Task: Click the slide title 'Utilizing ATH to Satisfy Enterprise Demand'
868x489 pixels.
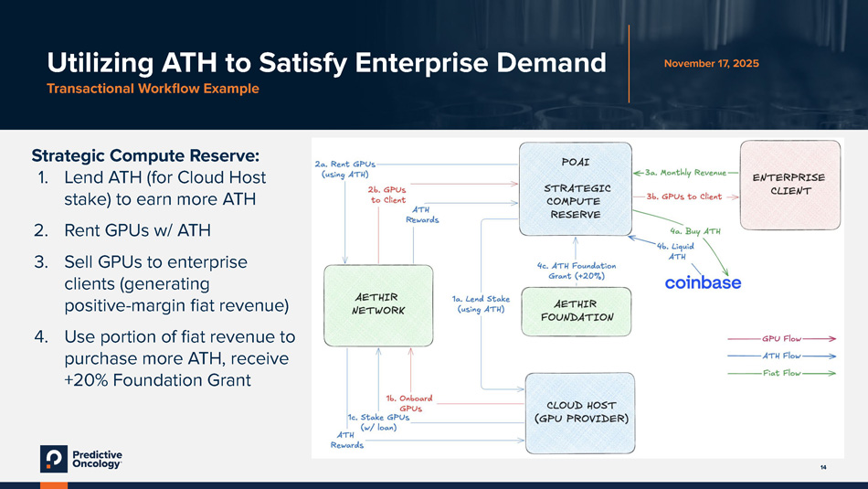Action: pos(326,63)
